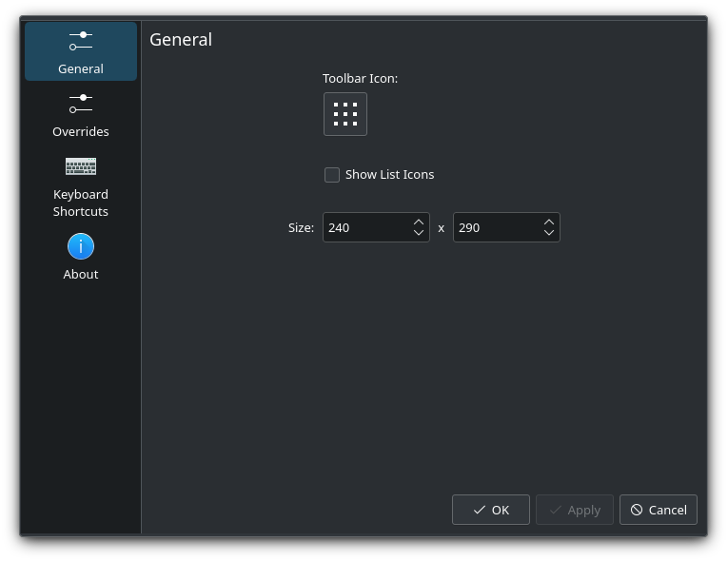Image resolution: width=728 pixels, height=561 pixels.
Task: Show the About page
Action: coord(81,257)
